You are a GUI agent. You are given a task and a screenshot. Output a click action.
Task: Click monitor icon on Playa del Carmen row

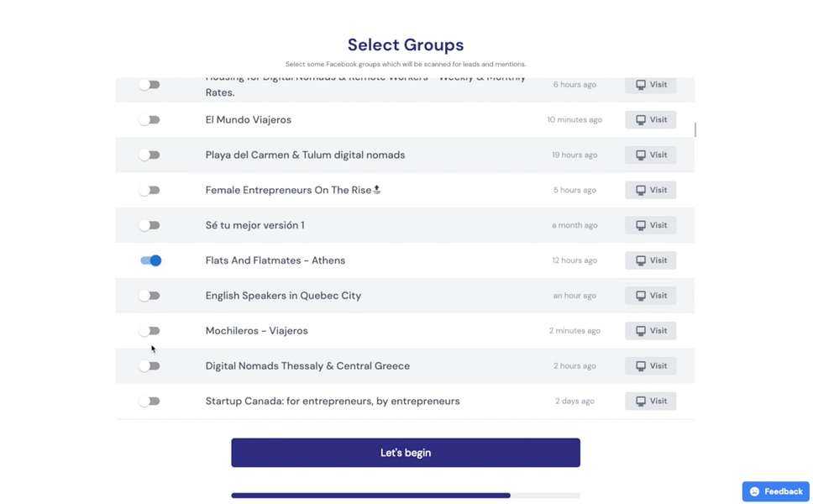click(641, 155)
